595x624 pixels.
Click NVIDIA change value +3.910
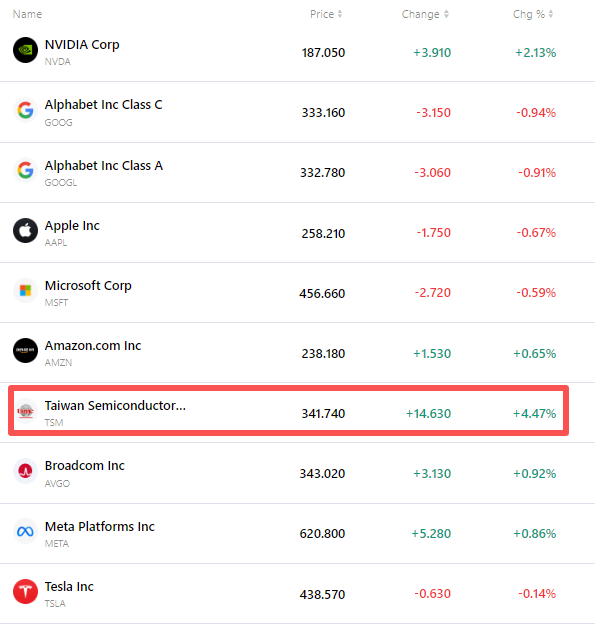(x=432, y=53)
